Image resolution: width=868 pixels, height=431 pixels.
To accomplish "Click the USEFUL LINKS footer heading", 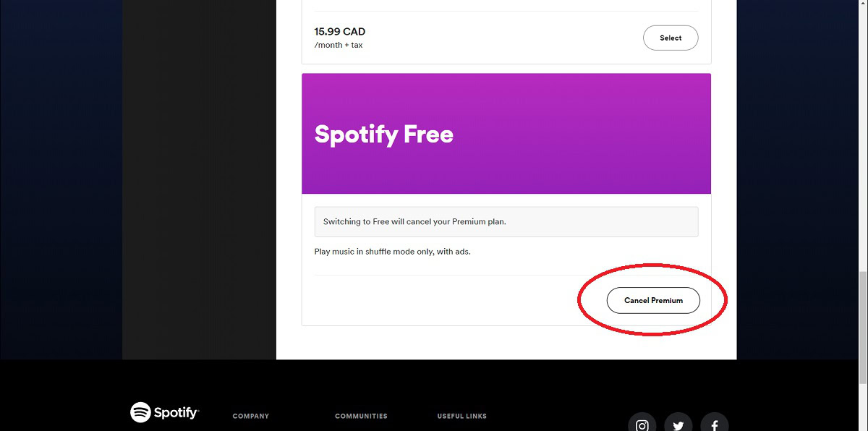I will pos(461,416).
